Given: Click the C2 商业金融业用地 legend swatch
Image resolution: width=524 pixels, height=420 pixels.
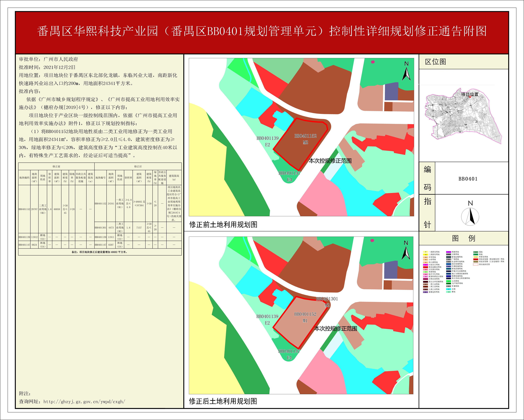Looking at the screenshot, I should (x=426, y=267).
